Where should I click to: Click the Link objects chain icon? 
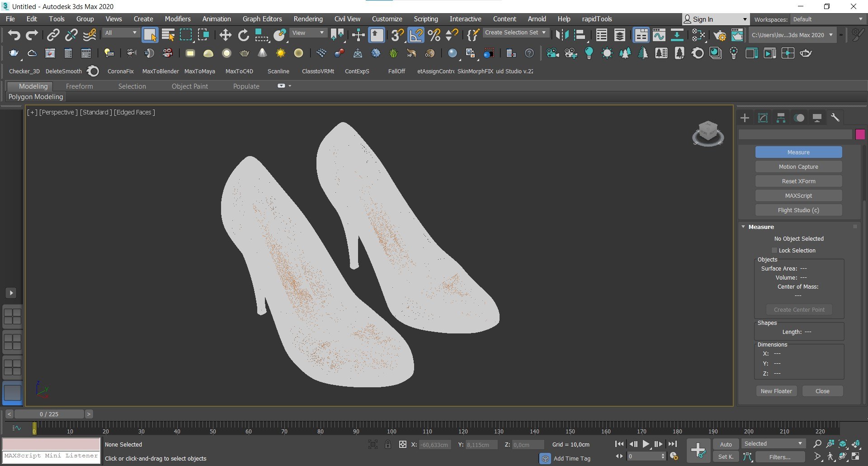[53, 35]
